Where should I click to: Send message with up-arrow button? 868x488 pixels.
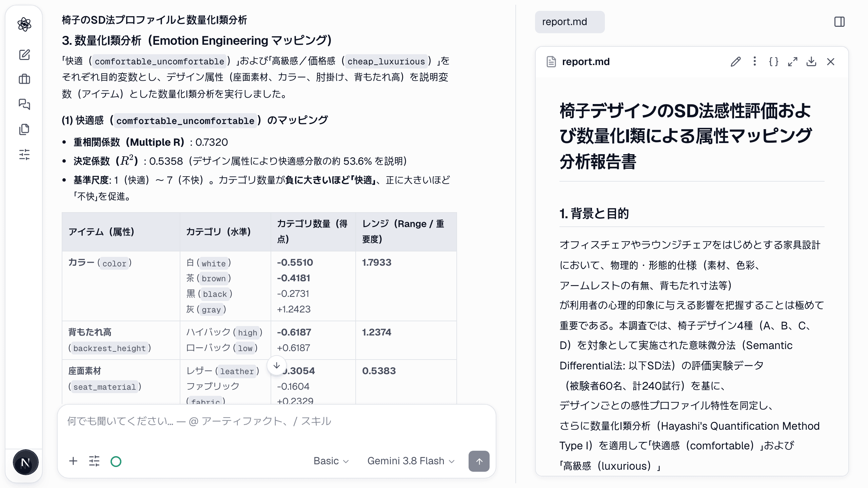pos(479,461)
